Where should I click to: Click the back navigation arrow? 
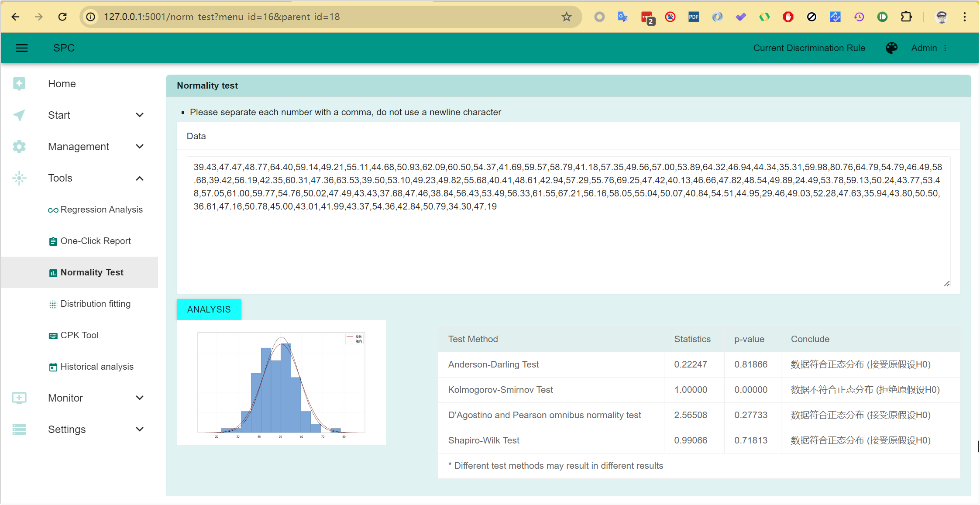pos(15,17)
